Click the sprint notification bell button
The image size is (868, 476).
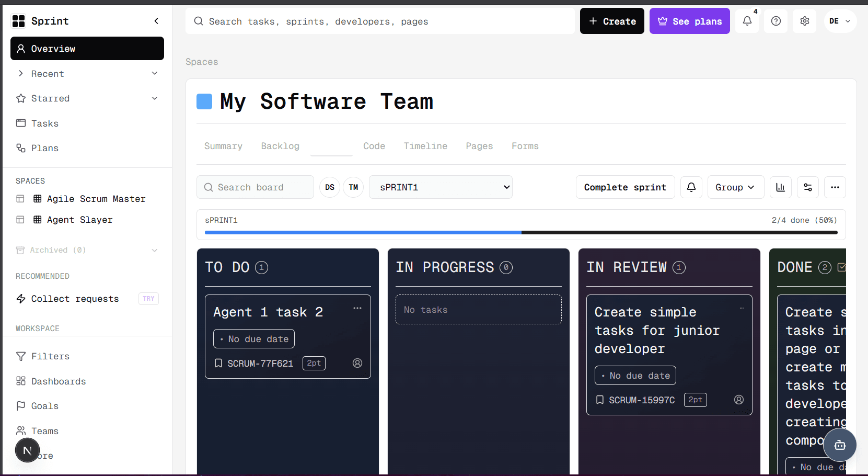pos(691,187)
